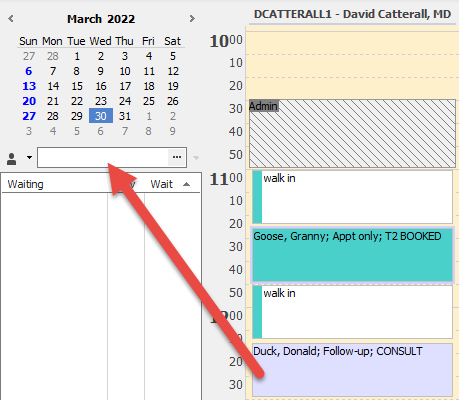Select the 11:50 walk in slot
The height and width of the screenshot is (400, 459).
pos(352,312)
